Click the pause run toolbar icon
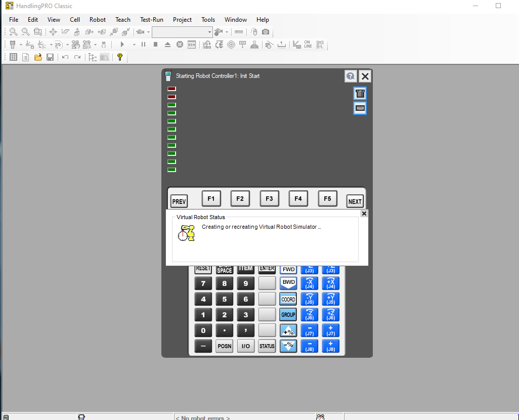 pos(143,45)
